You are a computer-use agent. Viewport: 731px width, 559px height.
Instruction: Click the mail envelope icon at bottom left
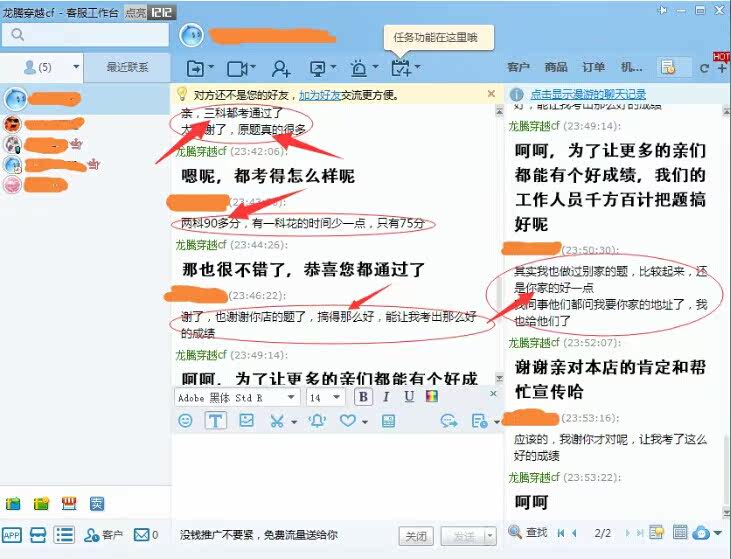point(141,535)
